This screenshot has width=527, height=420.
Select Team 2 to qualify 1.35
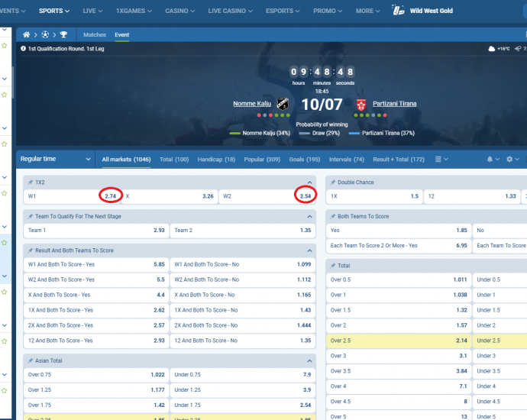point(243,231)
